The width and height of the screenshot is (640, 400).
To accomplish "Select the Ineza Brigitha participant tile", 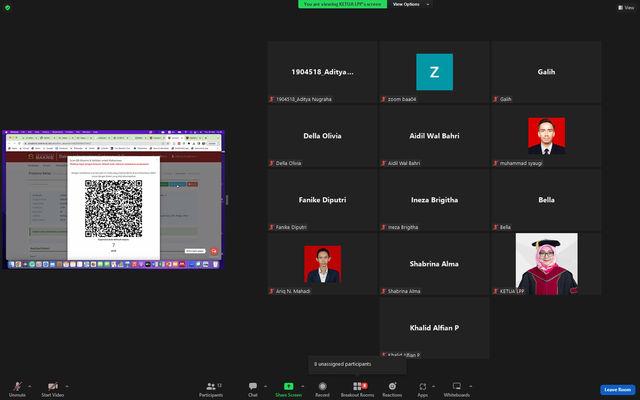I will [434, 200].
